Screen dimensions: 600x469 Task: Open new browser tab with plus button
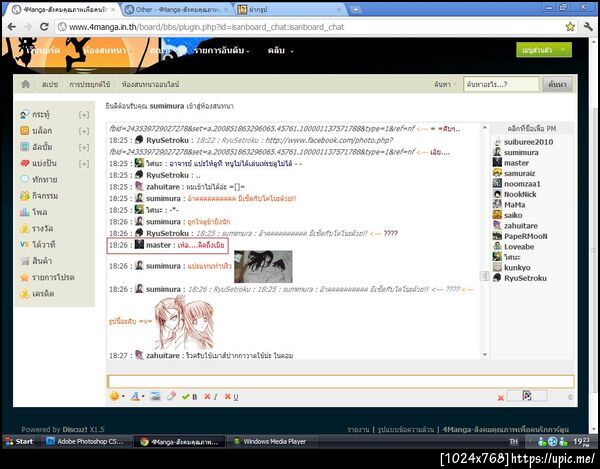coord(355,10)
